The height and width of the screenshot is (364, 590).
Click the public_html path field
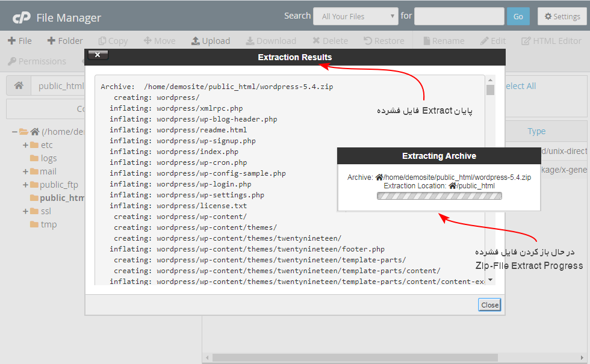click(x=58, y=85)
